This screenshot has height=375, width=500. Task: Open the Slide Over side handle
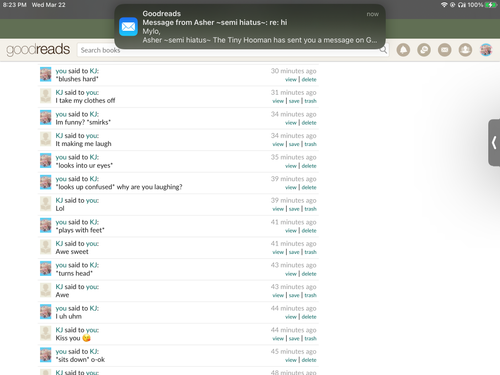[494, 143]
